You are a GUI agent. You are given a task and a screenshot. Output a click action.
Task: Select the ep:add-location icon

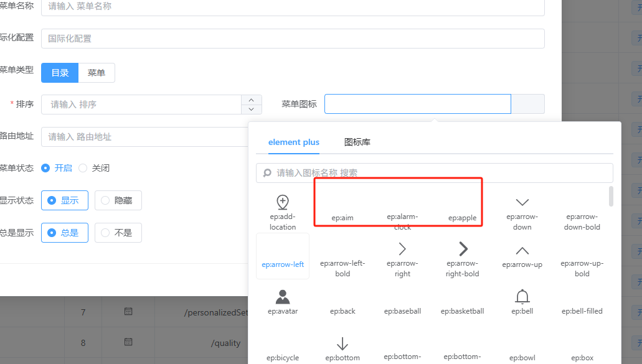tap(283, 212)
